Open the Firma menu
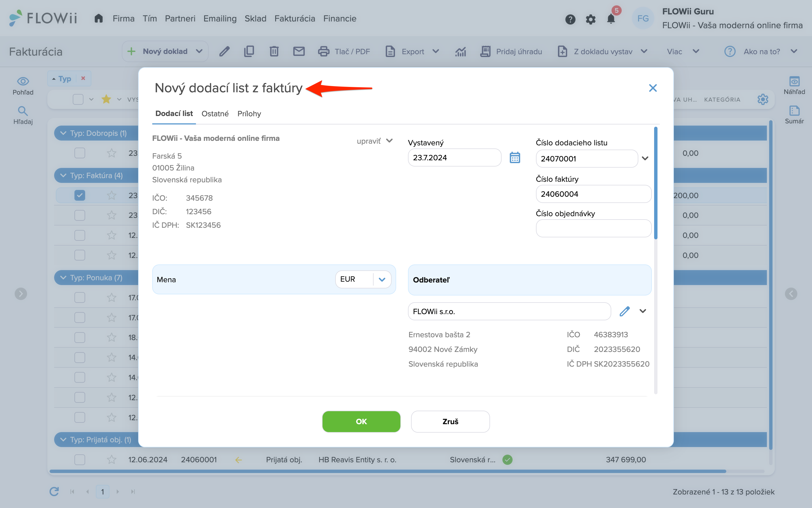This screenshot has height=508, width=812. pyautogui.click(x=123, y=18)
